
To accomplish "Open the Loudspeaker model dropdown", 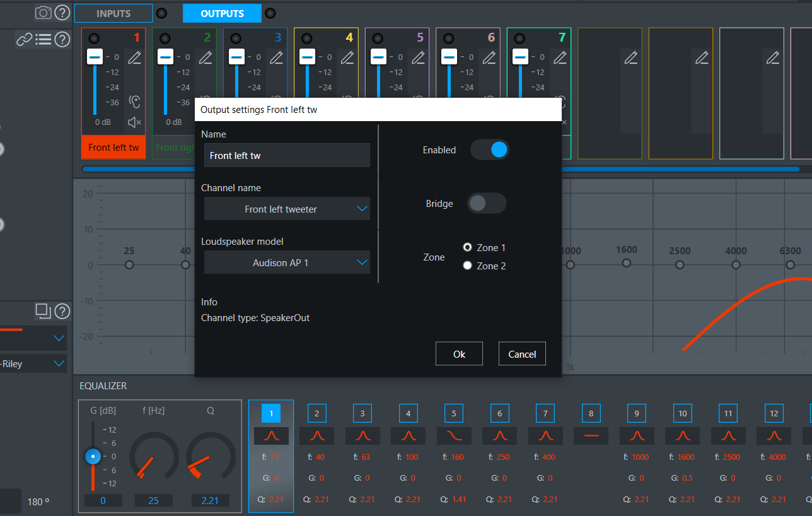I will [x=286, y=262].
